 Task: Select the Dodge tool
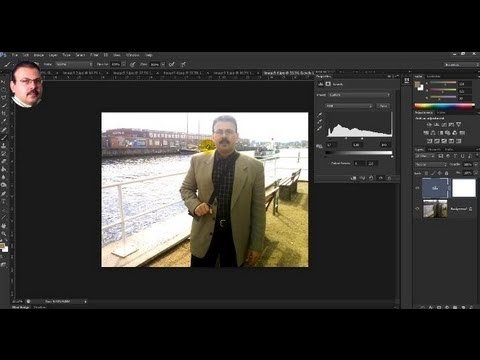click(4, 185)
